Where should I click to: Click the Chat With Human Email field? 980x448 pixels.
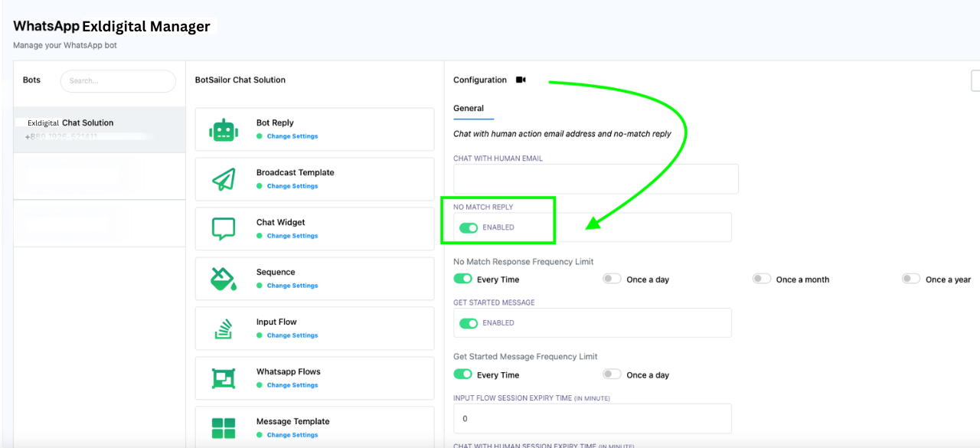tap(596, 179)
